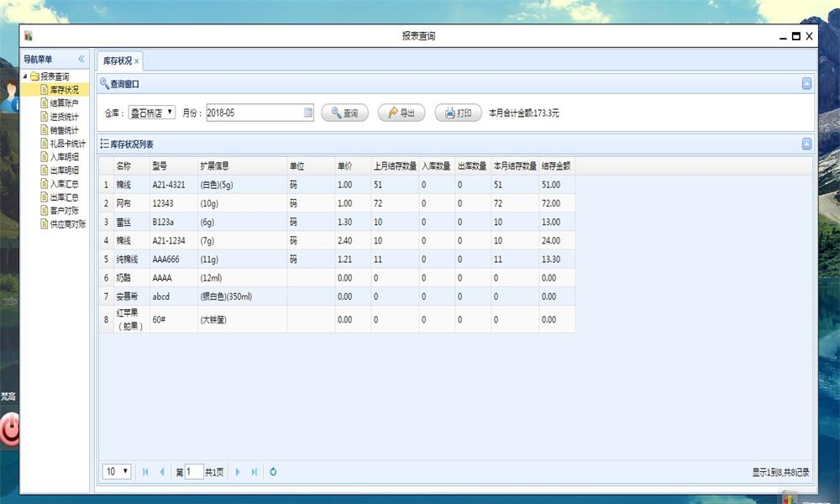Go to the first page of results
This screenshot has width=840, height=504.
pos(145,472)
